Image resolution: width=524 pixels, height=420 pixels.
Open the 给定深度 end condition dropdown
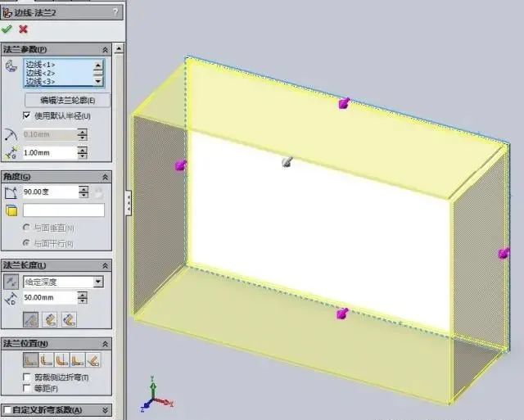click(x=98, y=282)
